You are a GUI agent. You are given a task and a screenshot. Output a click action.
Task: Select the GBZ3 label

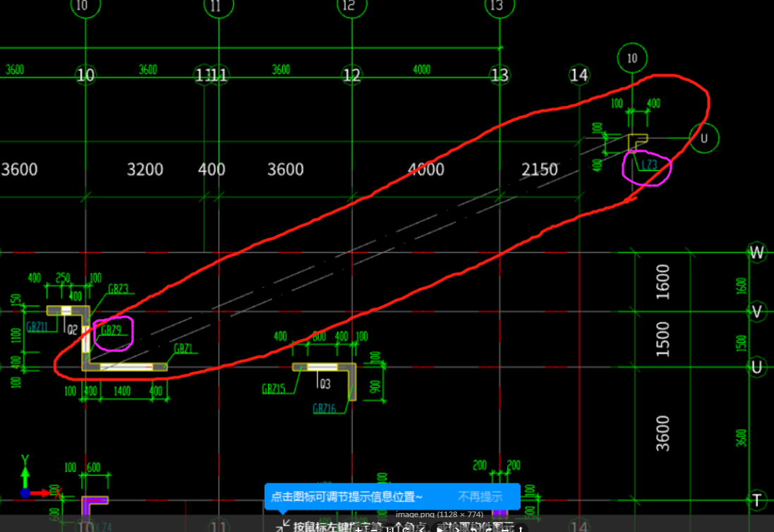118,289
